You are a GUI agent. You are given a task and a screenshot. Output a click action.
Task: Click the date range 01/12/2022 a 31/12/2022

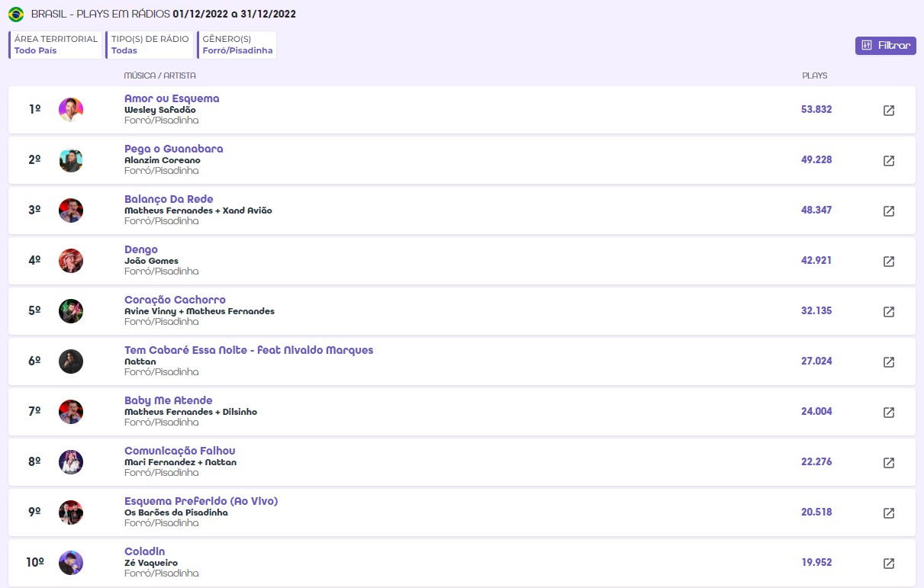coord(235,14)
